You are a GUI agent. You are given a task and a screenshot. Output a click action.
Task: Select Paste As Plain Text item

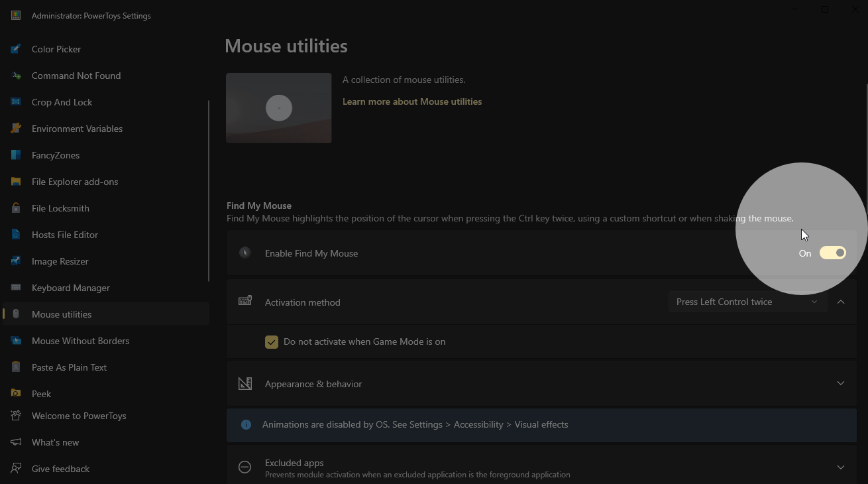(x=106, y=367)
